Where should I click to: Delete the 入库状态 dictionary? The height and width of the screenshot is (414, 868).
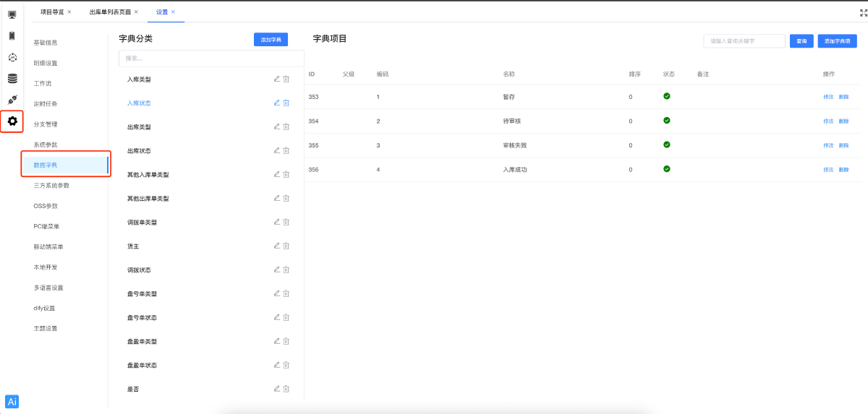click(286, 103)
